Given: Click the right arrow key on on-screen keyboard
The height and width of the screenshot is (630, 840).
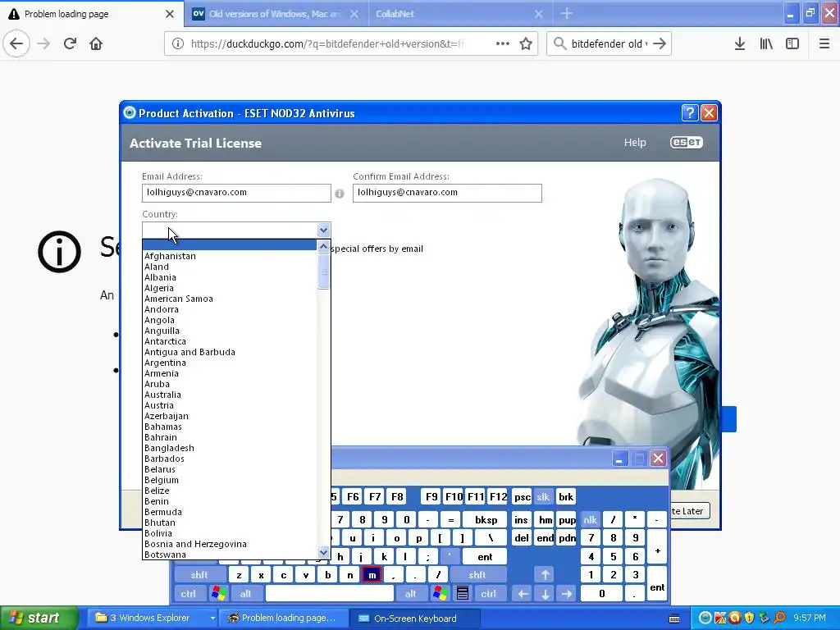Looking at the screenshot, I should pos(567,594).
